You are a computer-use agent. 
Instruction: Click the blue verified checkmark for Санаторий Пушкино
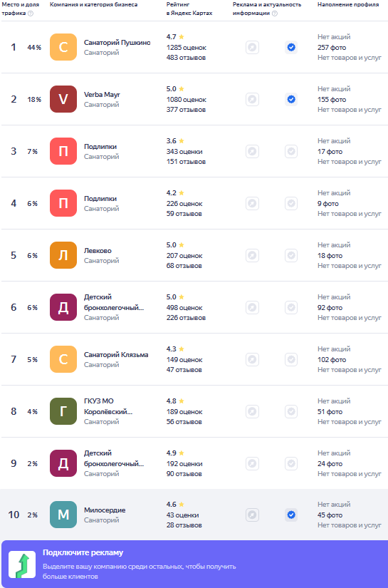[x=291, y=47]
